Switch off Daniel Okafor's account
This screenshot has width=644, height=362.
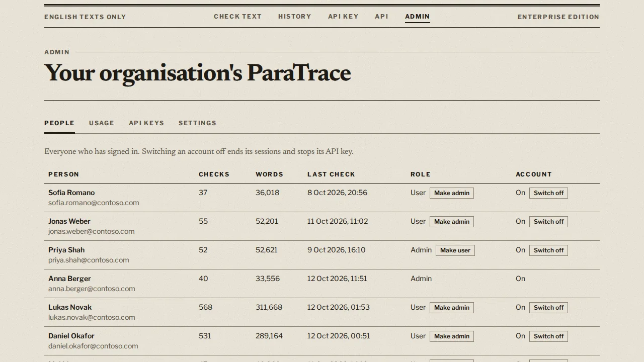pos(548,336)
